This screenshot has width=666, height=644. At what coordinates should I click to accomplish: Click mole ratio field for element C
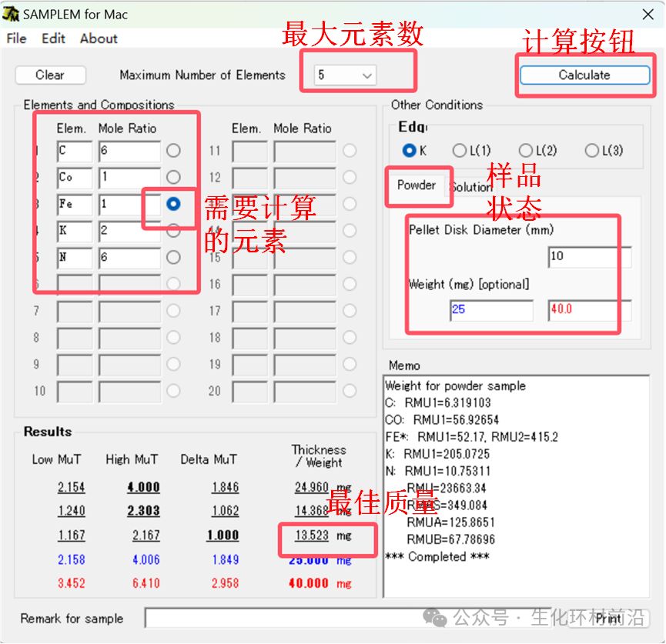tap(129, 151)
